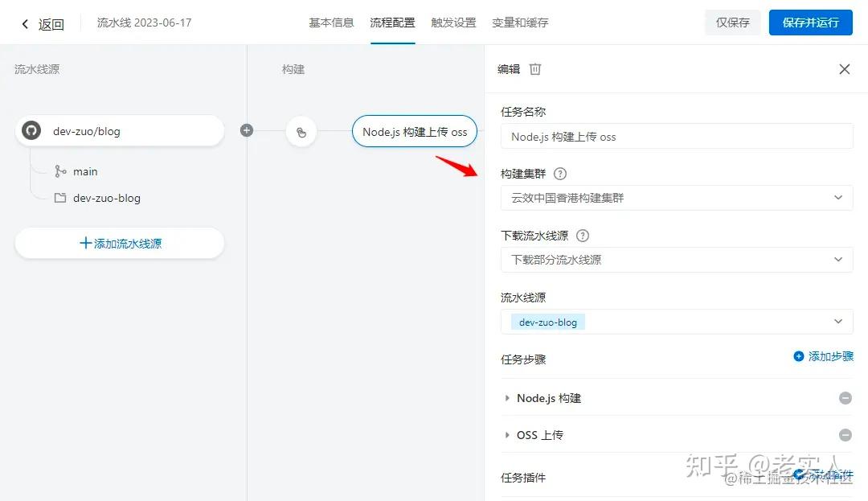
Task: Switch to the 基本信息 tab
Action: click(x=331, y=23)
